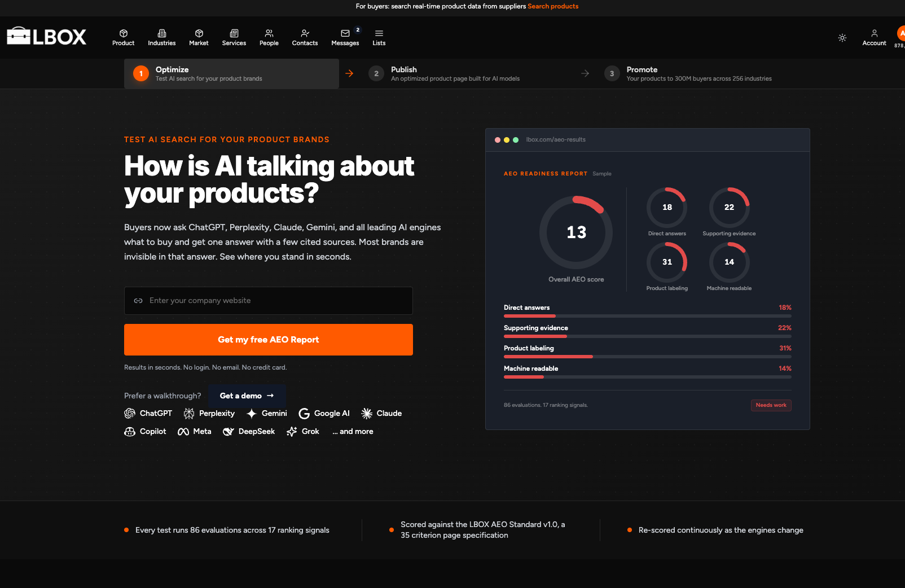Click the Direct answers 18 gauge
Image resolution: width=905 pixels, height=588 pixels.
(667, 207)
